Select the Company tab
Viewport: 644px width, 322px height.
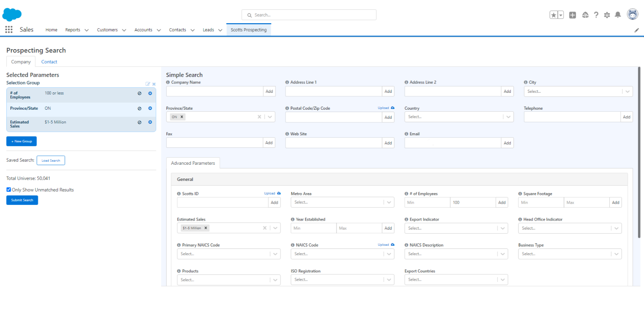[x=21, y=62]
